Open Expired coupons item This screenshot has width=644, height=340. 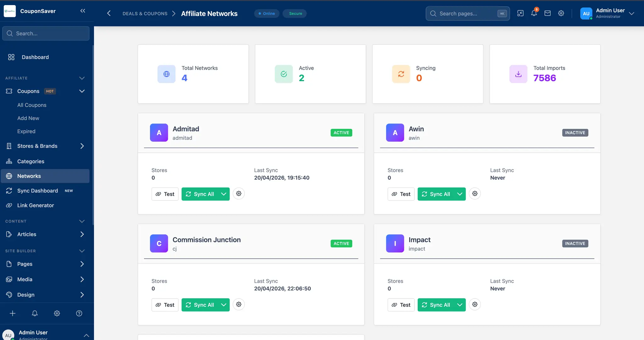[26, 131]
